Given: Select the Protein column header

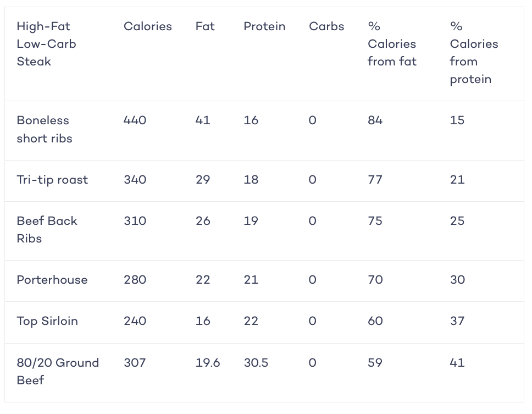Looking at the screenshot, I should click(264, 26).
